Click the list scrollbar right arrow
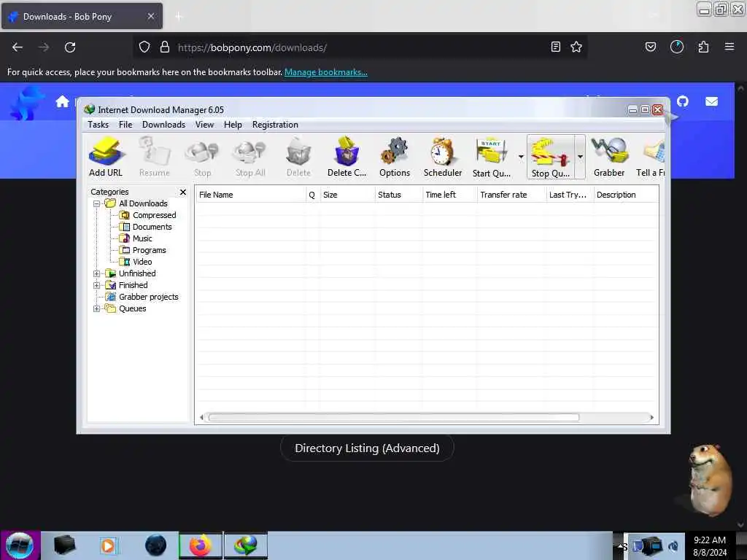The width and height of the screenshot is (747, 560). click(651, 418)
